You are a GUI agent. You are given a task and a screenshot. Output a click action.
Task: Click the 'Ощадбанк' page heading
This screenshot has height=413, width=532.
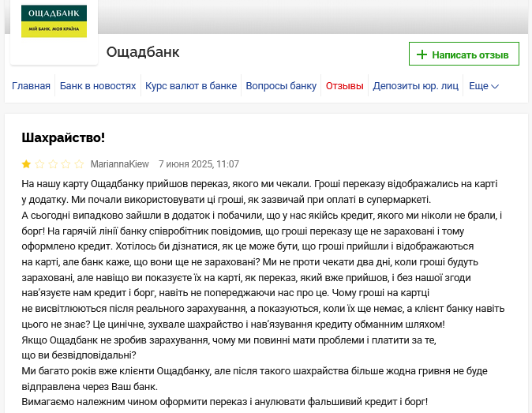[x=143, y=52]
